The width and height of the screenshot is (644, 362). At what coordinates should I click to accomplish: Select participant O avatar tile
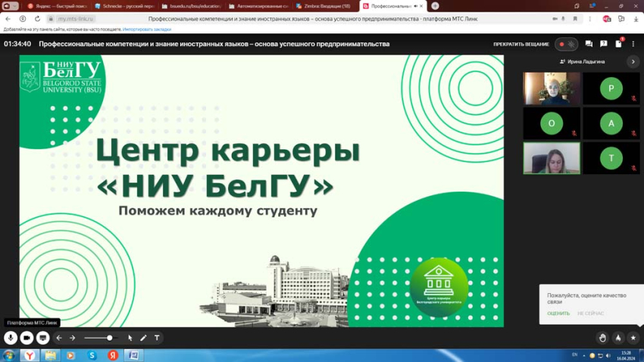[552, 123]
